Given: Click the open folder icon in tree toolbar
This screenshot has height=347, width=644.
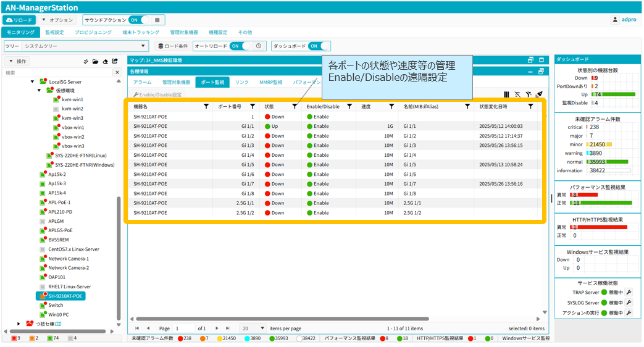Looking at the screenshot, I should pyautogui.click(x=95, y=62).
